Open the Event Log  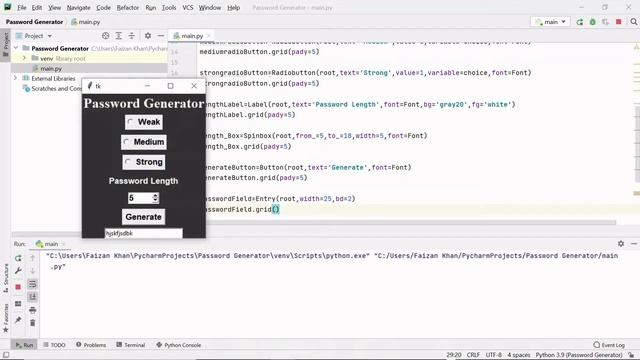pyautogui.click(x=609, y=345)
